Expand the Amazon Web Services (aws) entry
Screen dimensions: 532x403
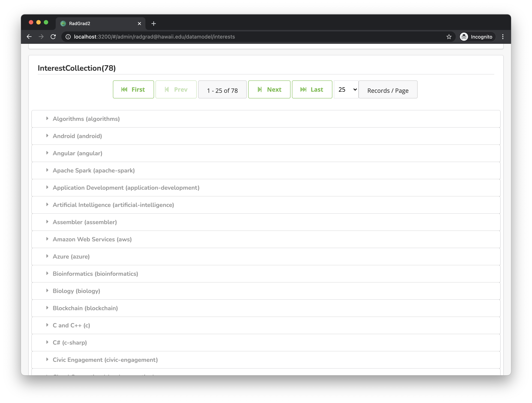pyautogui.click(x=266, y=239)
